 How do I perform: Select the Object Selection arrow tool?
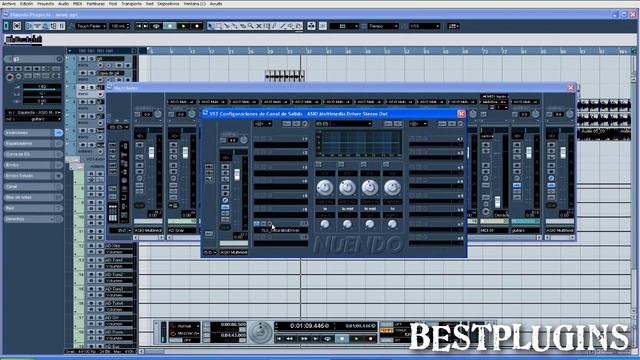point(211,26)
